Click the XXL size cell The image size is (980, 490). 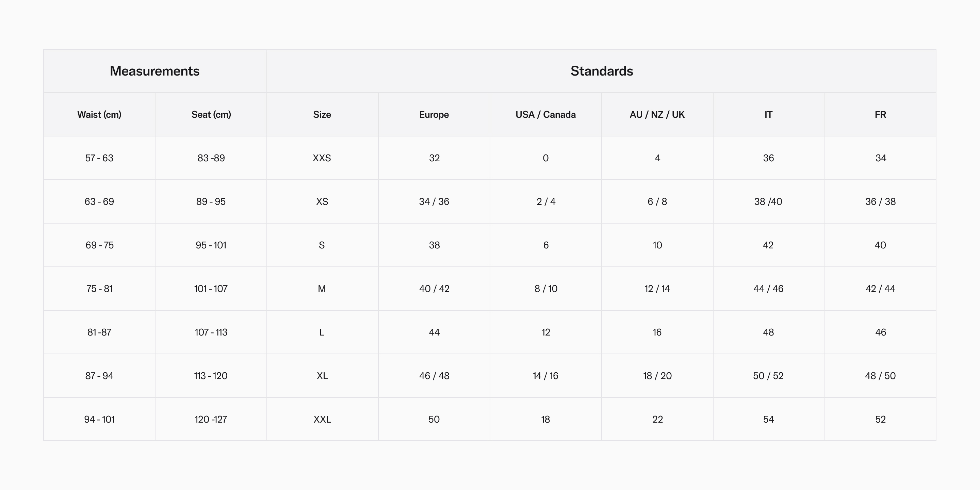[322, 419]
